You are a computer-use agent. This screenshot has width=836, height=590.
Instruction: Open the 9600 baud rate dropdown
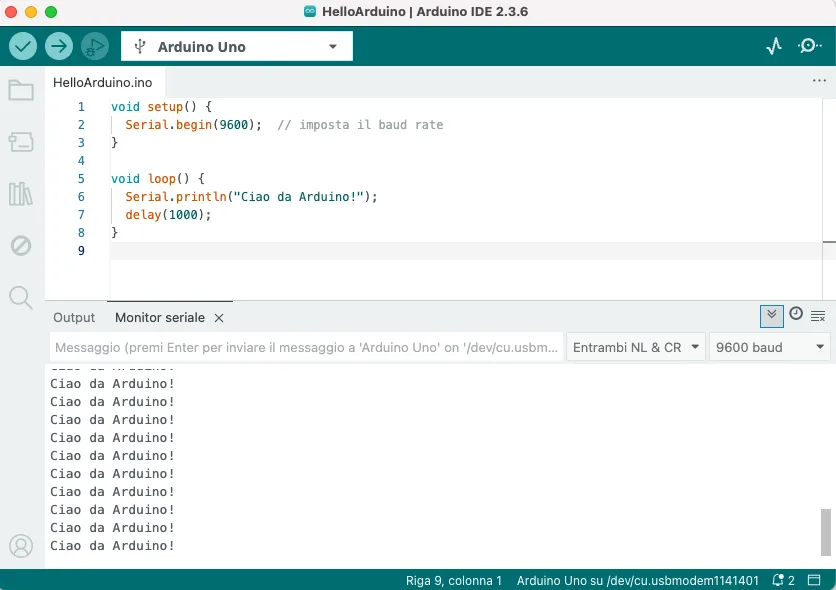tap(770, 347)
